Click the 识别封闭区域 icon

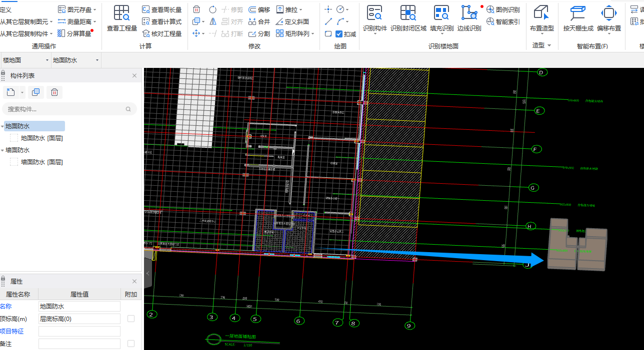click(x=408, y=13)
